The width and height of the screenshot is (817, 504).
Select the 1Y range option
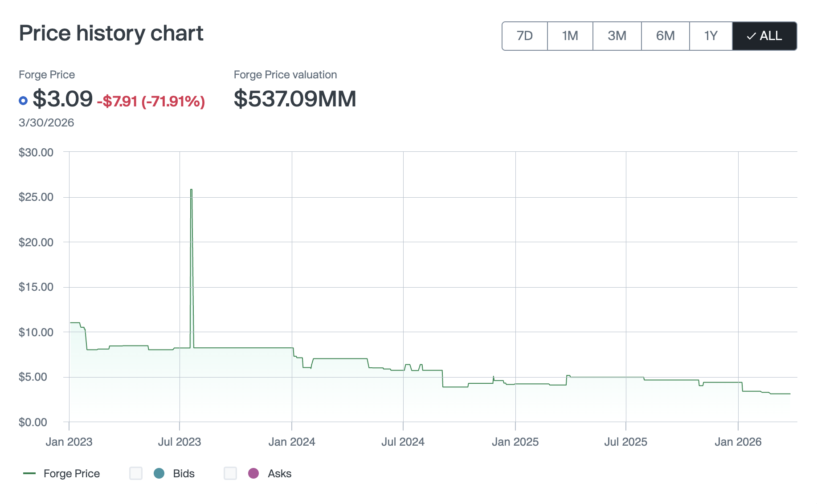click(711, 36)
